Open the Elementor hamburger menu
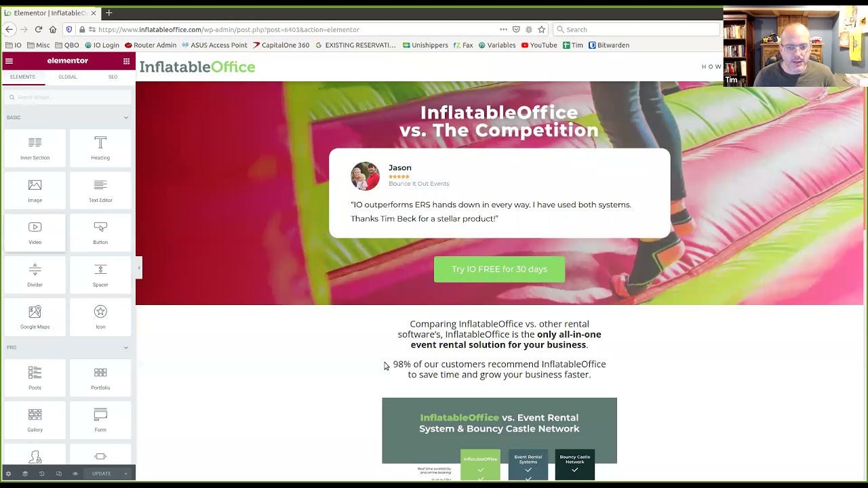 point(9,61)
